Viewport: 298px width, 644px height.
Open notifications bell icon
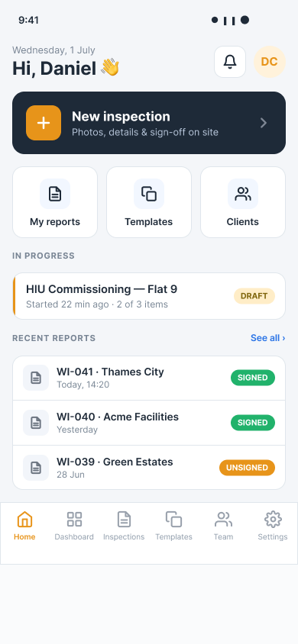point(230,62)
